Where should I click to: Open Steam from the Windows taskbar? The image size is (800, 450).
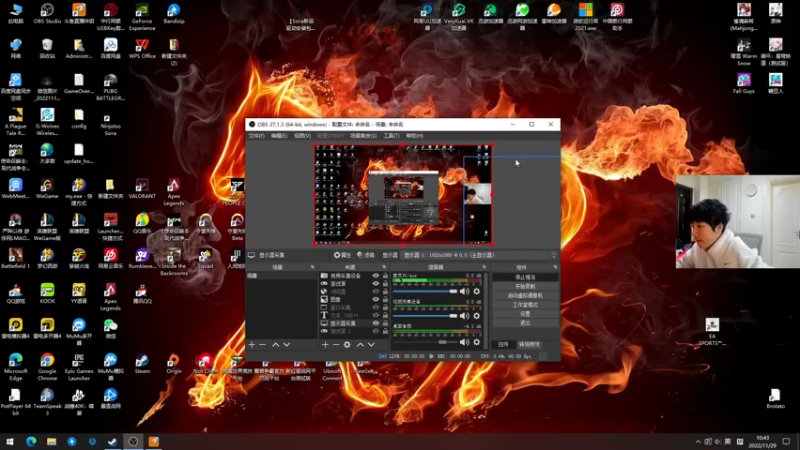[x=110, y=441]
